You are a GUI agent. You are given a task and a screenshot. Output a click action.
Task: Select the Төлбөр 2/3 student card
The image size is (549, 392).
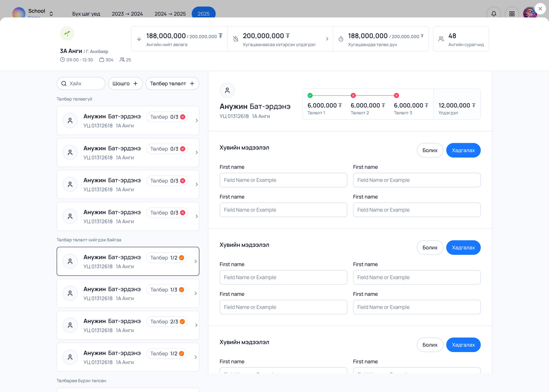[128, 325]
